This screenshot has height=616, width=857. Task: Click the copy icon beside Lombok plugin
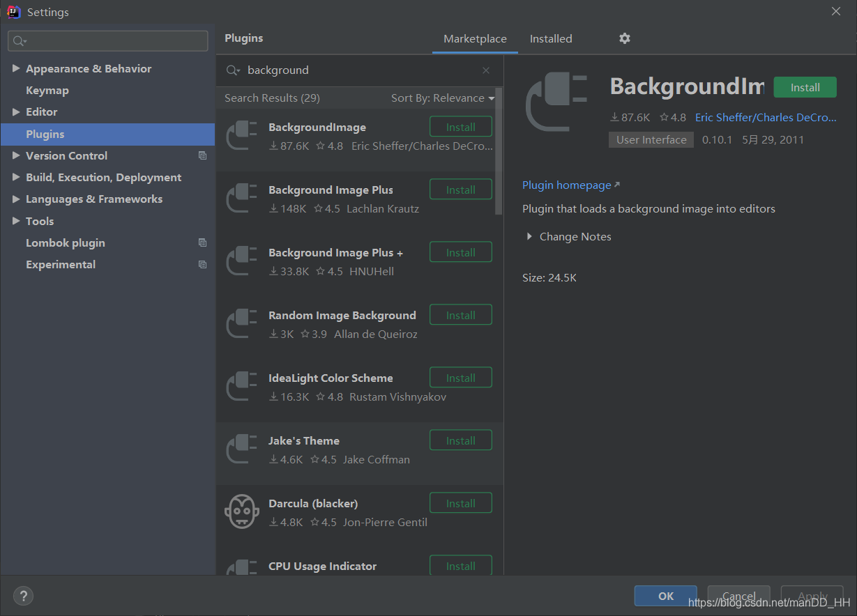202,242
